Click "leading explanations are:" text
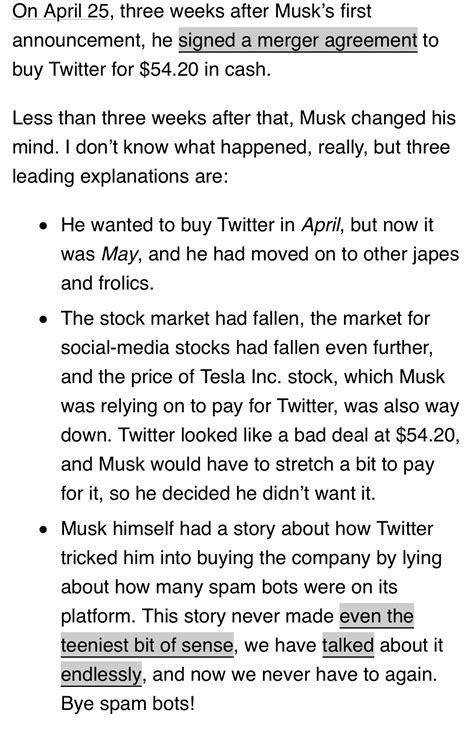The height and width of the screenshot is (731, 474). (120, 177)
